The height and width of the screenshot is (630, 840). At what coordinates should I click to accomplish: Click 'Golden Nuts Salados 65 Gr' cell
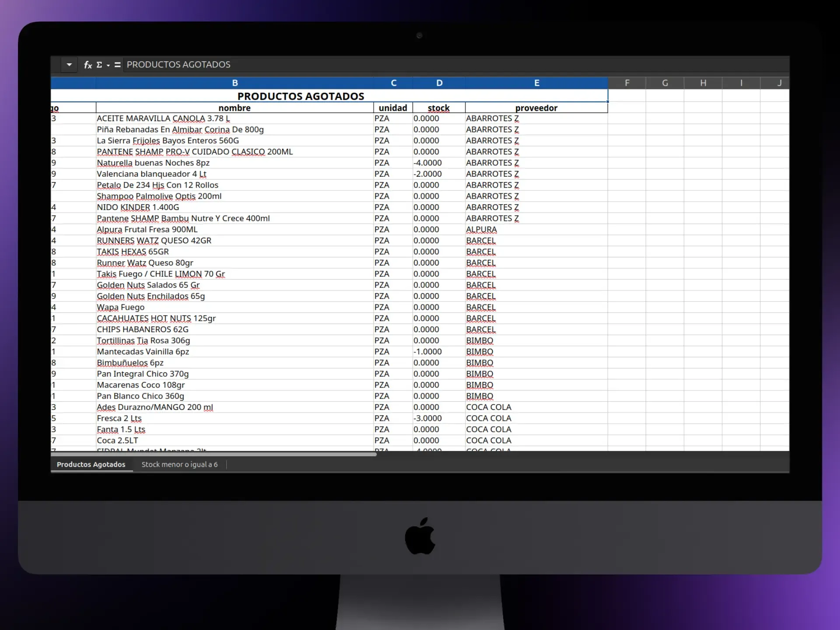pyautogui.click(x=234, y=285)
